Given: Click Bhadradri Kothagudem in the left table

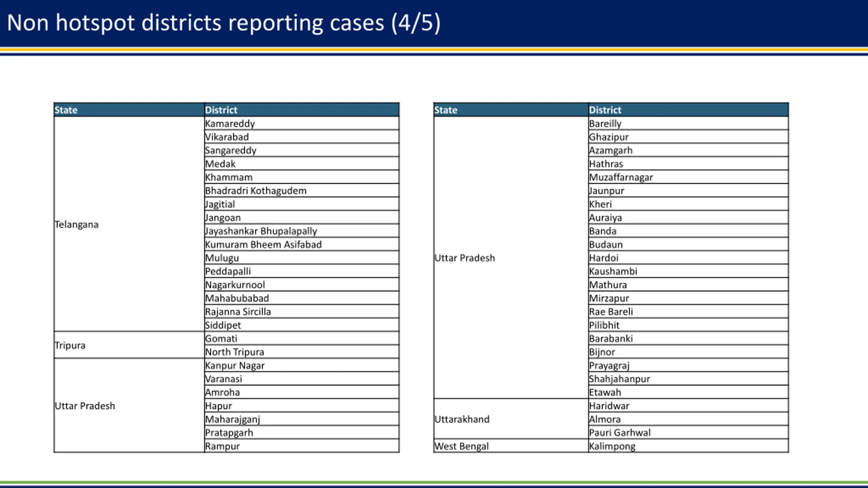Looking at the screenshot, I should tap(302, 190).
